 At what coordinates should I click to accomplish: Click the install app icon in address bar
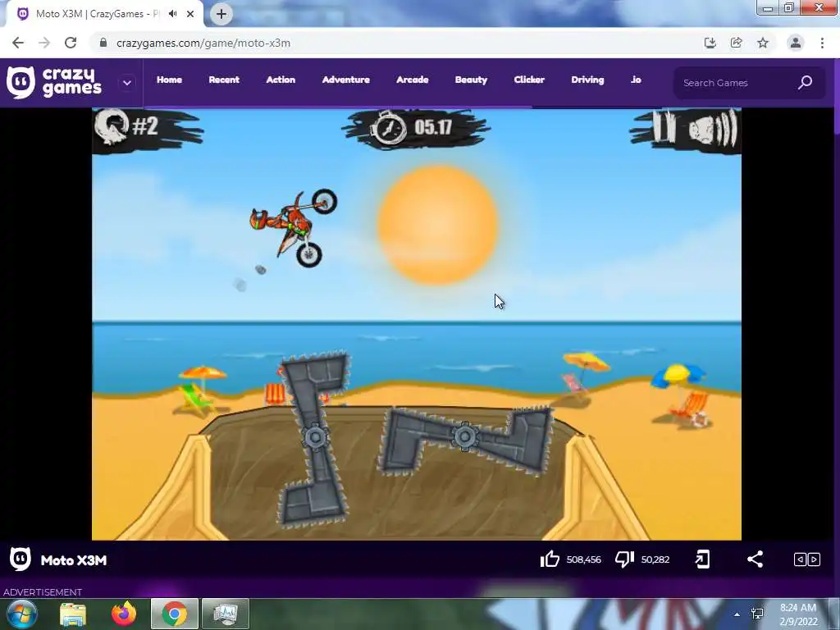(x=710, y=43)
